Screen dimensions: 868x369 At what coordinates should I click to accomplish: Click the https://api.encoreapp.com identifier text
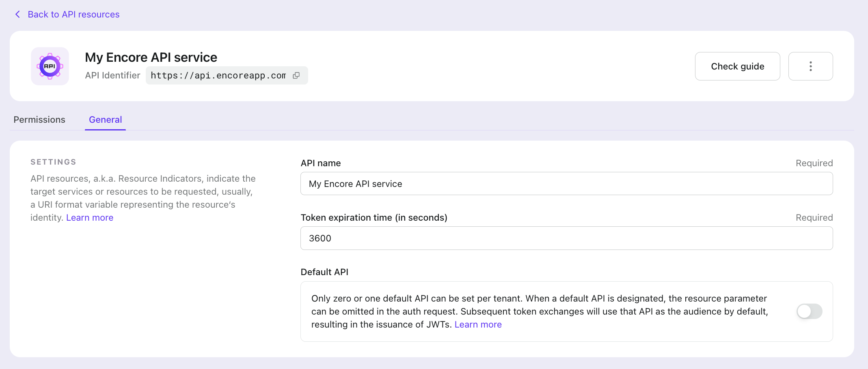point(218,76)
